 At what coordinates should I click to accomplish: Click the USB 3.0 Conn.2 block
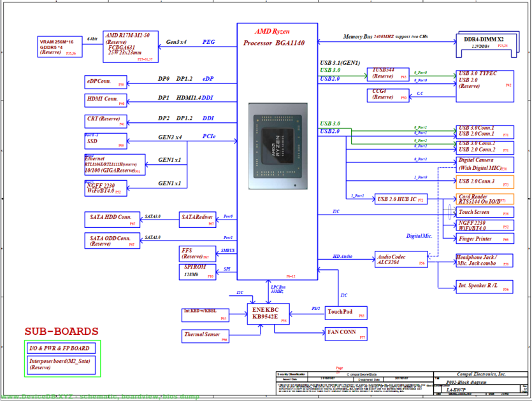pos(485,148)
